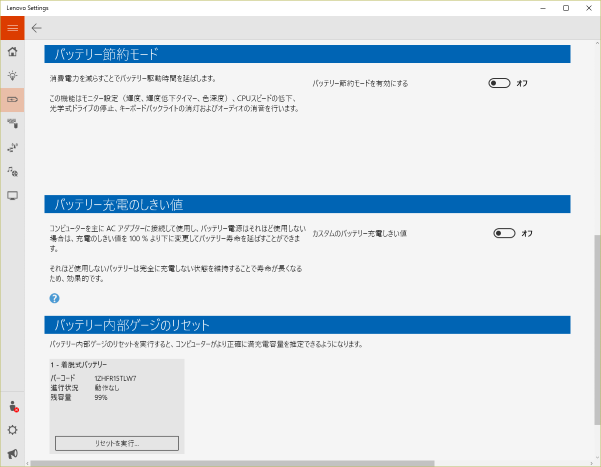Minimize the Lenovo Settings window
Viewport: 601px width, 467px height.
click(x=543, y=8)
